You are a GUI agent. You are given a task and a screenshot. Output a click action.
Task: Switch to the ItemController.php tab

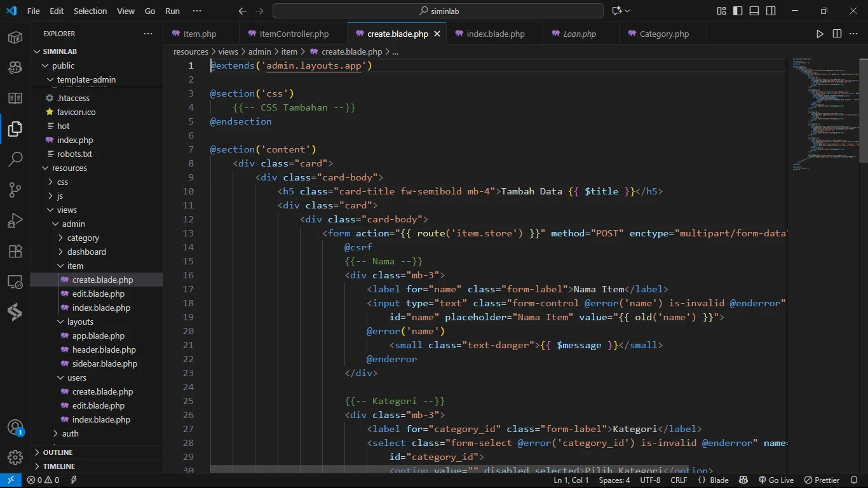(x=294, y=34)
